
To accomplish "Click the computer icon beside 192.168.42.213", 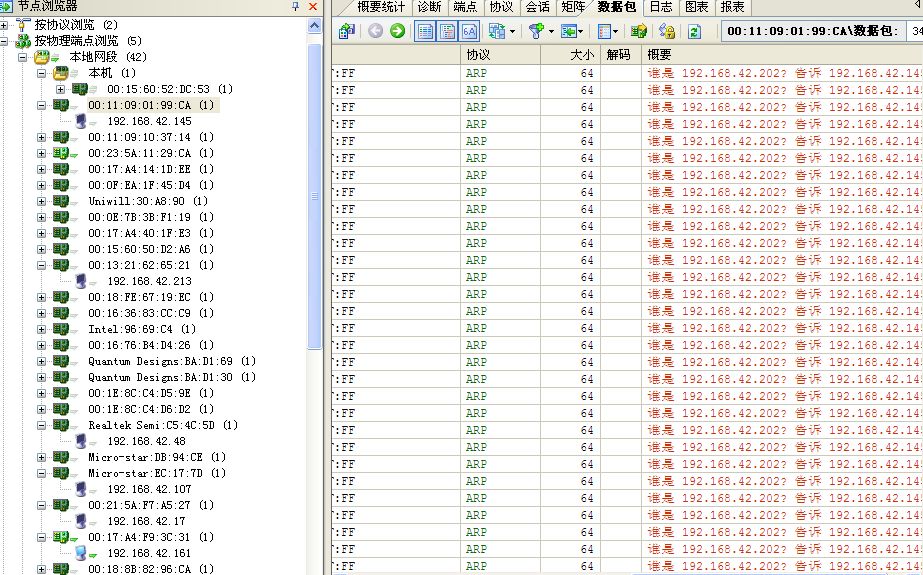I will coord(81,281).
